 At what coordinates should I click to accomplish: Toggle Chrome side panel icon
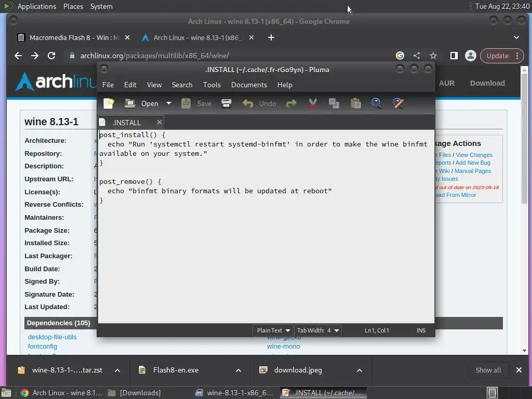[454, 56]
